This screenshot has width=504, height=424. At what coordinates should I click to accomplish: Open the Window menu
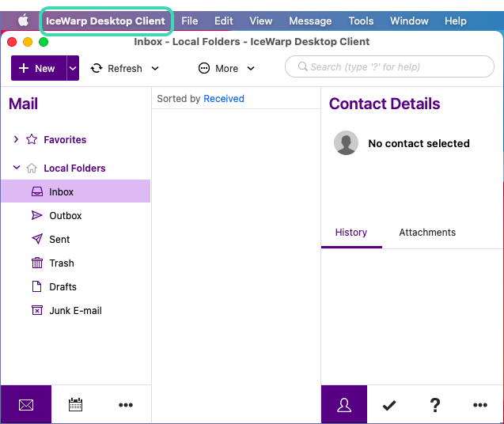point(409,21)
